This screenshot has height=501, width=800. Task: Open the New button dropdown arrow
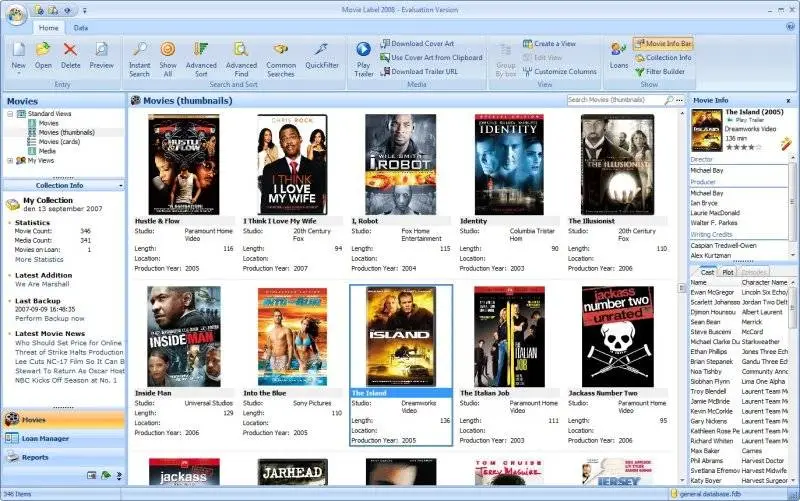coord(18,73)
